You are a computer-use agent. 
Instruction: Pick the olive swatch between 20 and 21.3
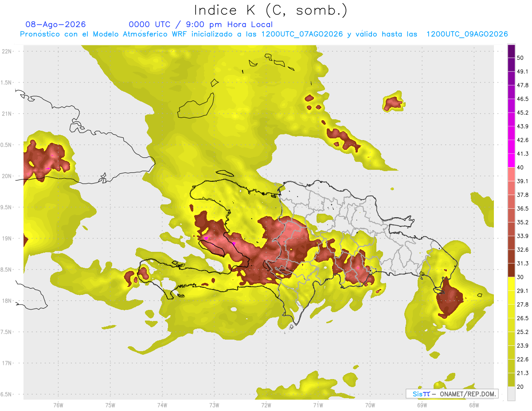coord(511,380)
